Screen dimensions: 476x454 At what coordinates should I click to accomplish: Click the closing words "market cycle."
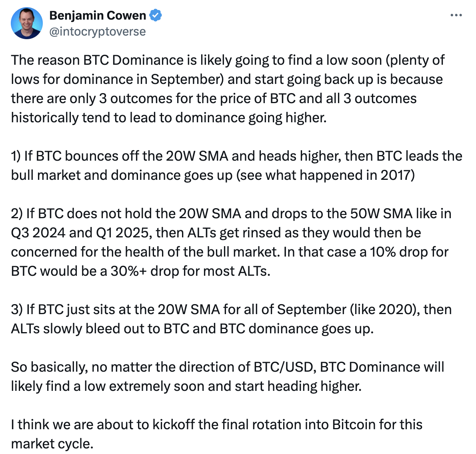52,444
